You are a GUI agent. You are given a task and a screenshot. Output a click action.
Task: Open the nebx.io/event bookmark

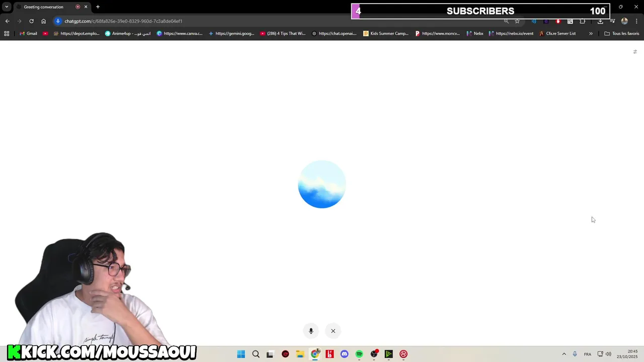(511, 34)
